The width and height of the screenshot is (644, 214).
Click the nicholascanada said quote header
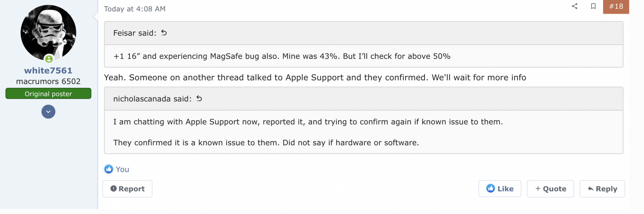coord(152,99)
